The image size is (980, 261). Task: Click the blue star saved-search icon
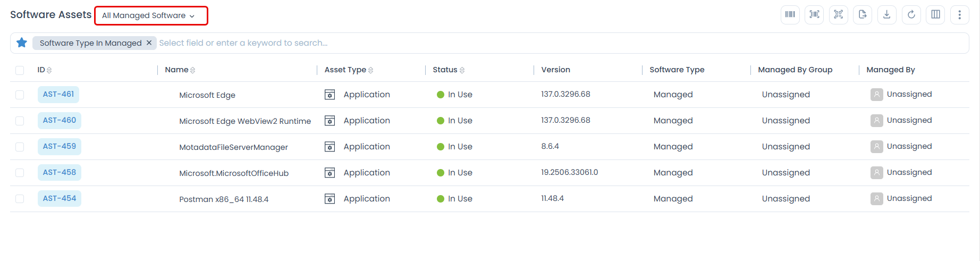coord(22,43)
